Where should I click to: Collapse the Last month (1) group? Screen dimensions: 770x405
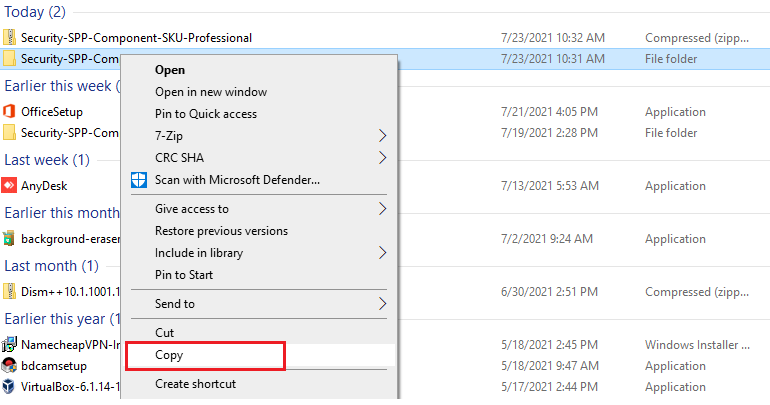click(x=51, y=266)
